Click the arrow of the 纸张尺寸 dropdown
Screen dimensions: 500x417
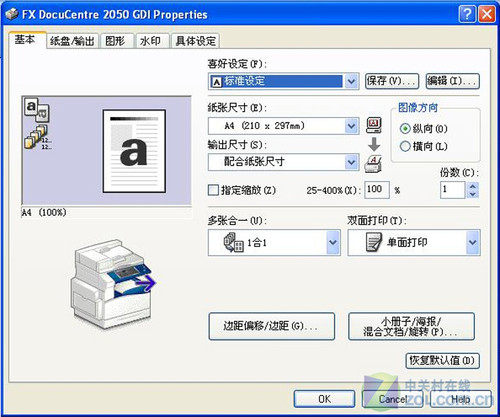tap(351, 126)
